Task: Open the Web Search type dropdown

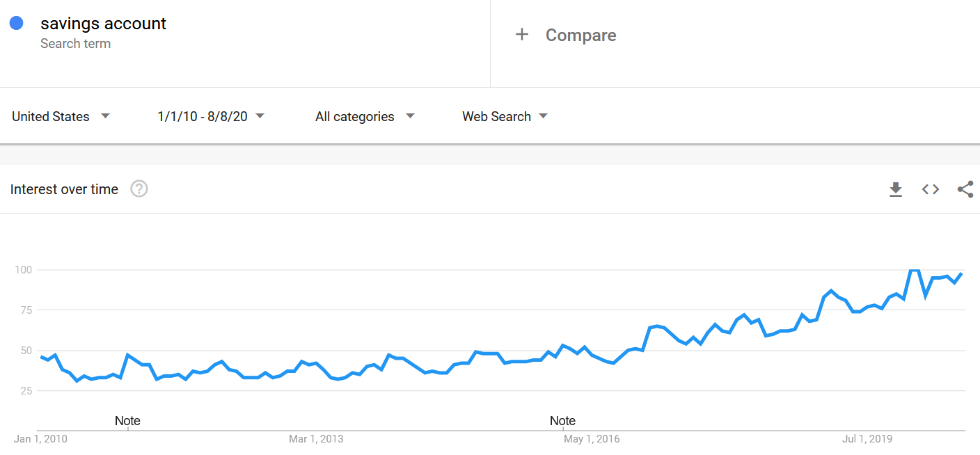Action: [505, 116]
